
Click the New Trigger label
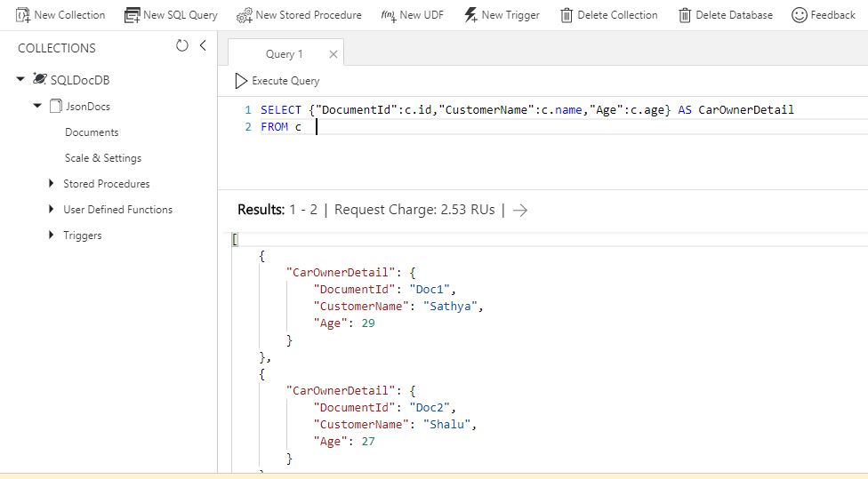511,15
